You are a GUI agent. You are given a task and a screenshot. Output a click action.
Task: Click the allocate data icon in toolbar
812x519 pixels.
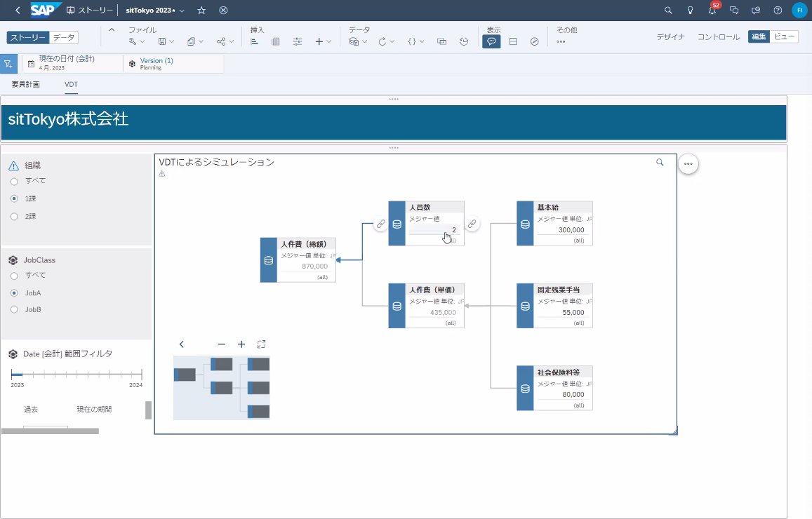click(x=441, y=41)
